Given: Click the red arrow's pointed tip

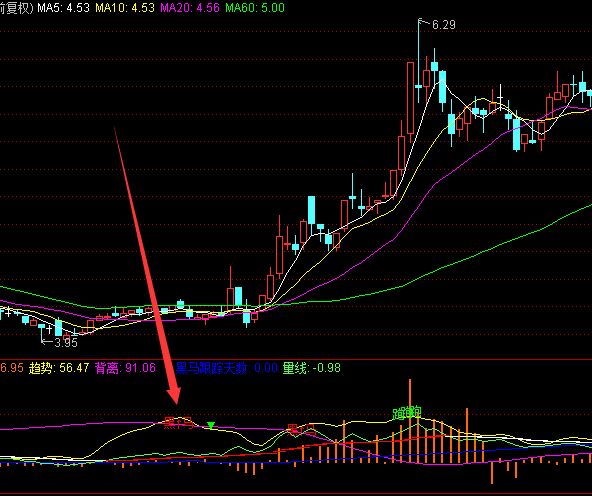Looking at the screenshot, I should 176,403.
